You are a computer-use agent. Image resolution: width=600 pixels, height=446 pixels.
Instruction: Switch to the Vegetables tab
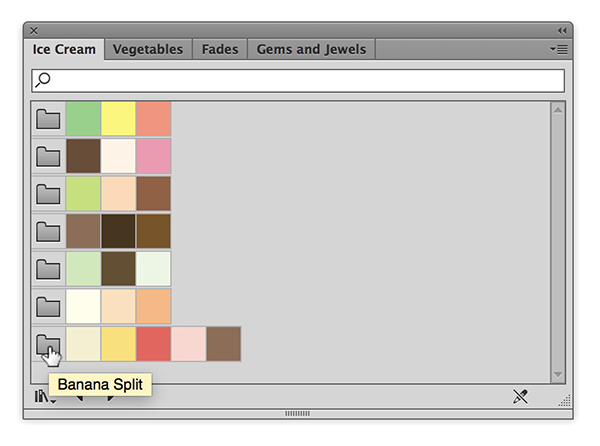[x=148, y=49]
